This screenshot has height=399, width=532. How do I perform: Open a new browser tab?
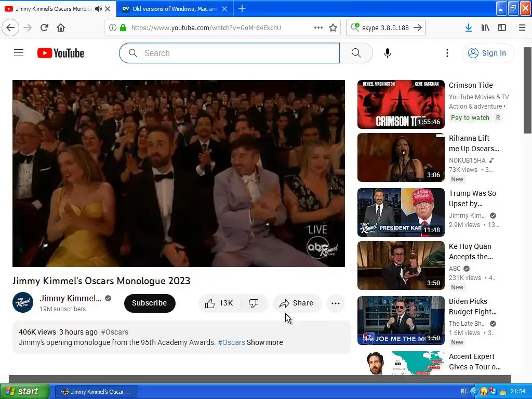242,8
